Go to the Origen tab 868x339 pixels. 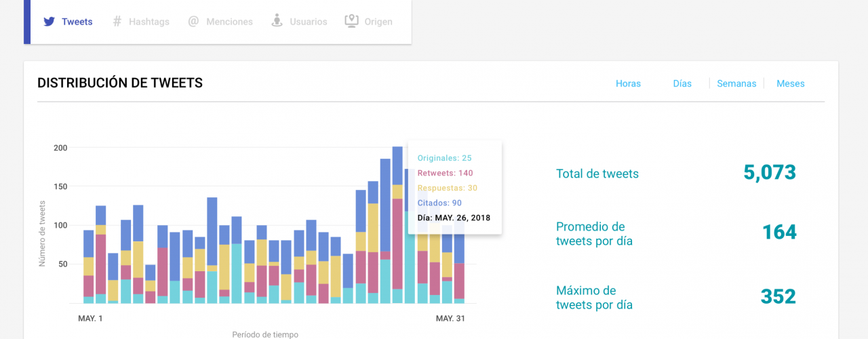(x=378, y=22)
